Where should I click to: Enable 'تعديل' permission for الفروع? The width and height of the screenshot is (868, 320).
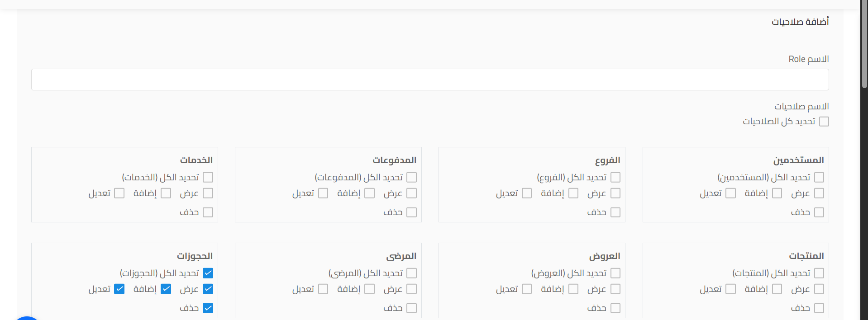(x=526, y=193)
